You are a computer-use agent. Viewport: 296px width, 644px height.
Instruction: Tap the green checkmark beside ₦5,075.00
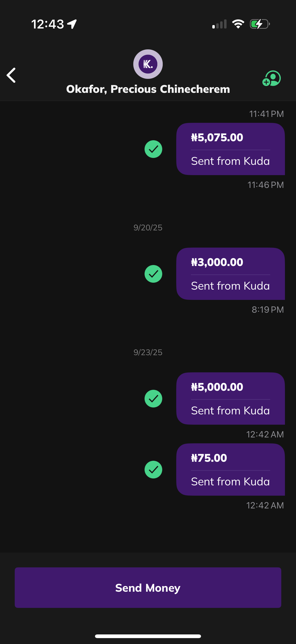153,149
